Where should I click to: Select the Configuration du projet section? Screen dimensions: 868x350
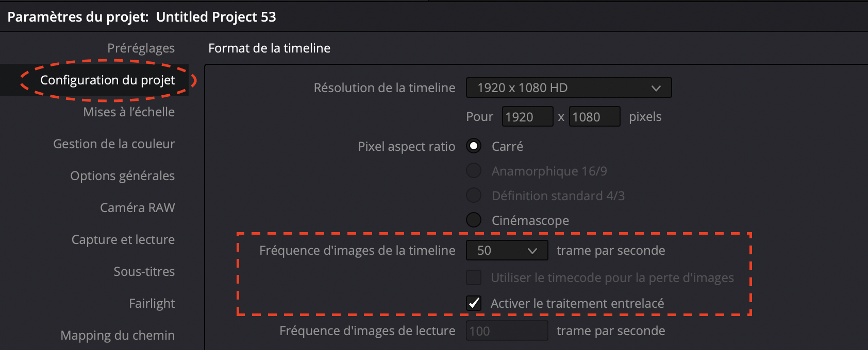click(x=107, y=80)
